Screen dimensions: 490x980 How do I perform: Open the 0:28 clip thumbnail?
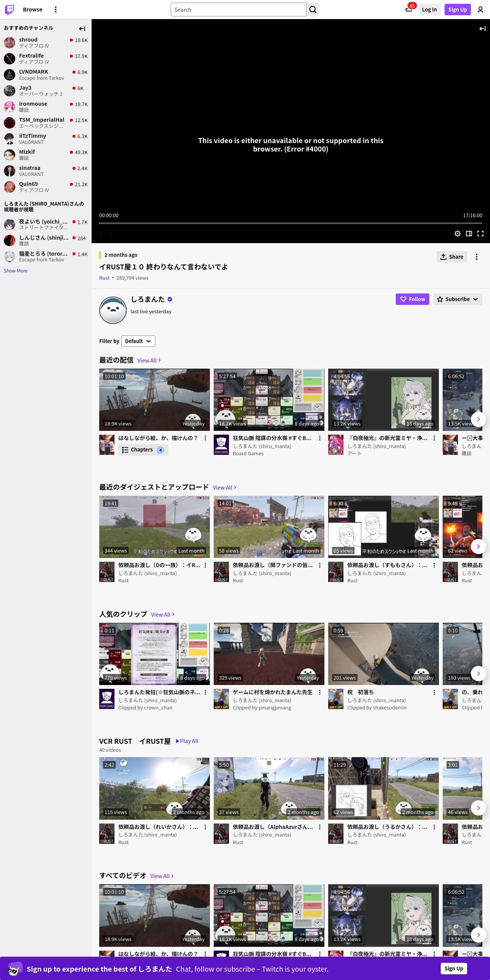tap(269, 654)
